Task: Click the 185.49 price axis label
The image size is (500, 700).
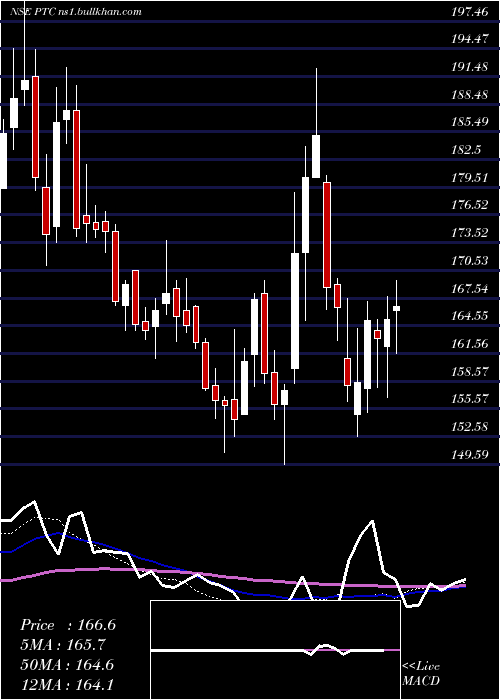Action: [469, 122]
